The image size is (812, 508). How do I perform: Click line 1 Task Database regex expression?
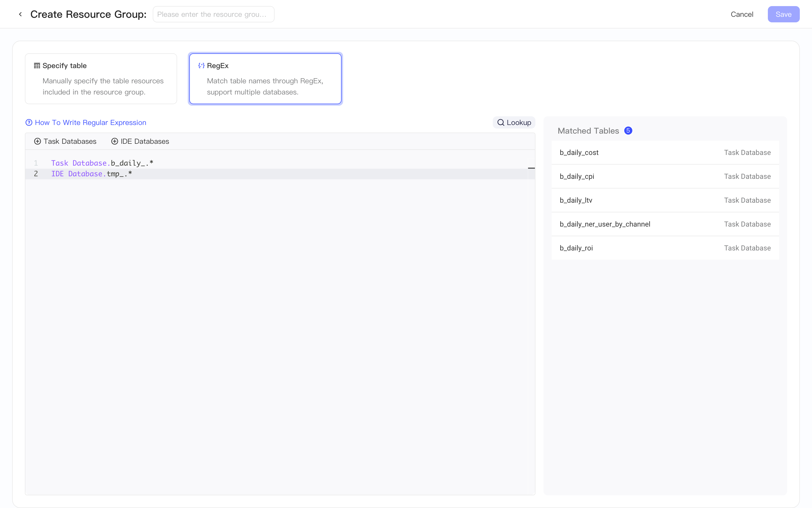pos(102,163)
